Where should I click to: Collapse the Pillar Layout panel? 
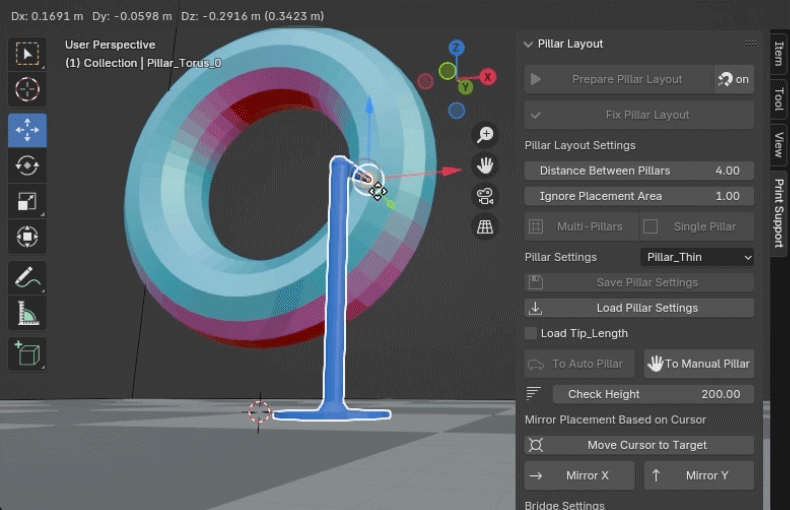coord(528,44)
